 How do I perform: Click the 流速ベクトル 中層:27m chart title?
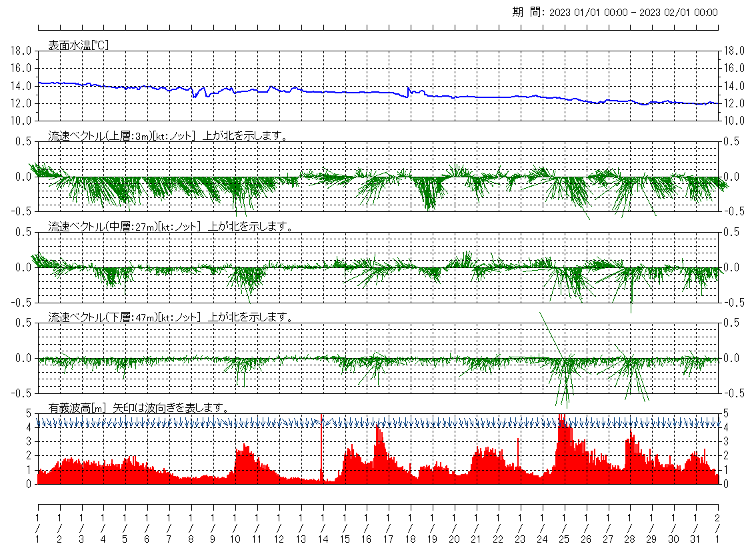(x=171, y=227)
